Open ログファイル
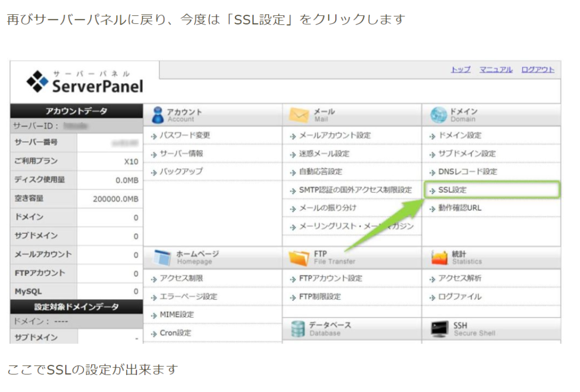Viewport: 580px width, 392px height. [460, 296]
